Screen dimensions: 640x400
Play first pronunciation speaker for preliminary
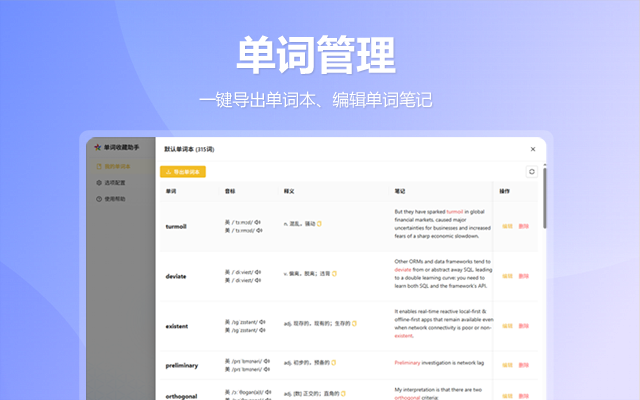click(267, 361)
